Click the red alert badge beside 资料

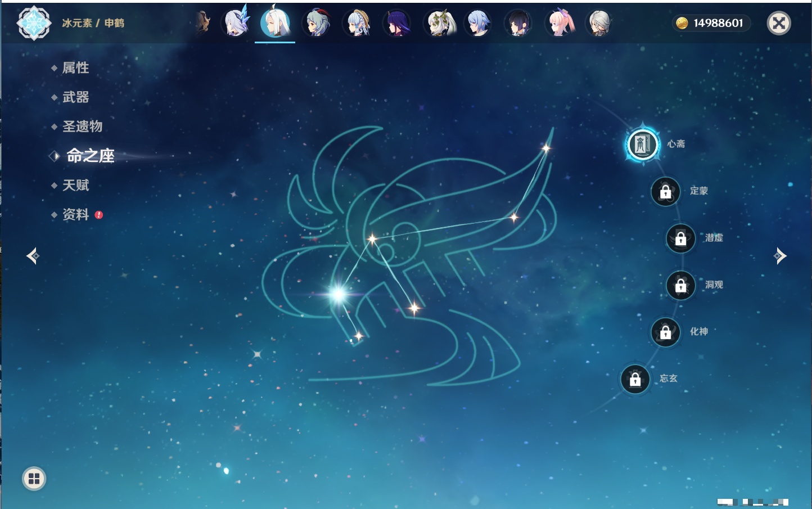pyautogui.click(x=99, y=215)
